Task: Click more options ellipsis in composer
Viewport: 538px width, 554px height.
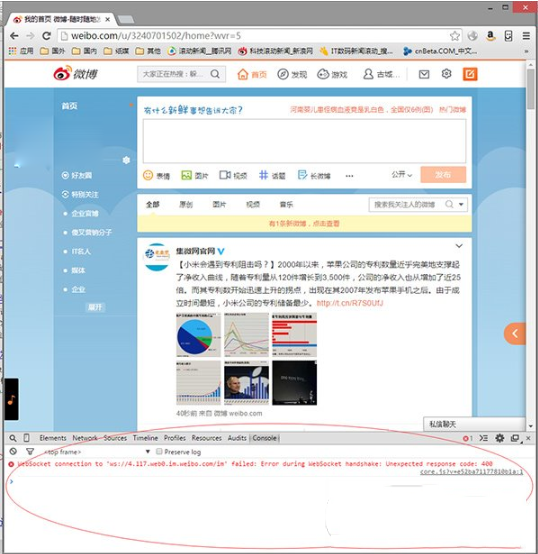Action: (349, 176)
